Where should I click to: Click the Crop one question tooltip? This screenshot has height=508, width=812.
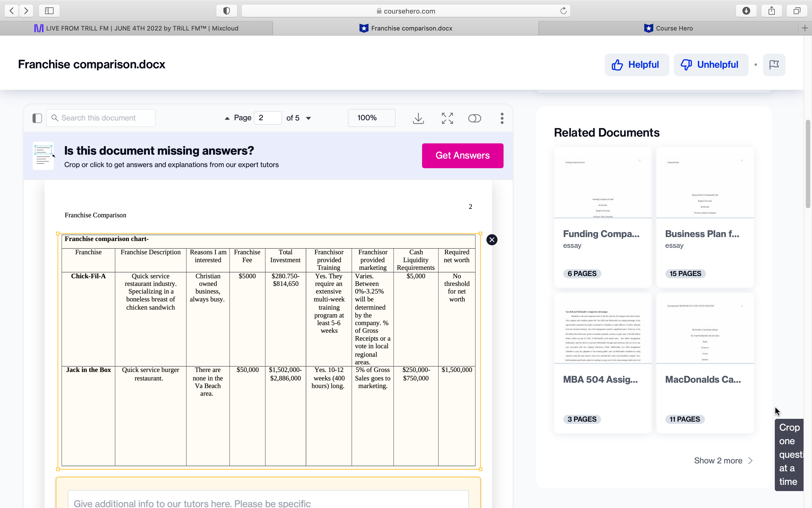789,455
